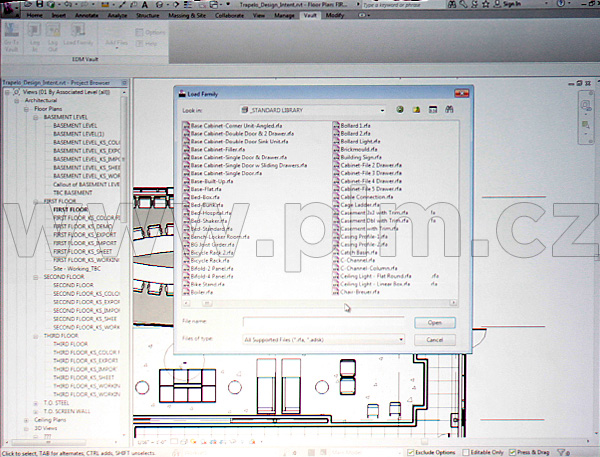The image size is (600, 457).
Task: Open the Files of type dropdown
Action: click(401, 340)
